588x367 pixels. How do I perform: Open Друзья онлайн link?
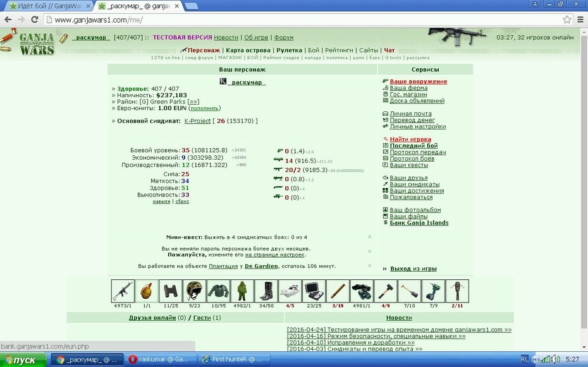152,318
